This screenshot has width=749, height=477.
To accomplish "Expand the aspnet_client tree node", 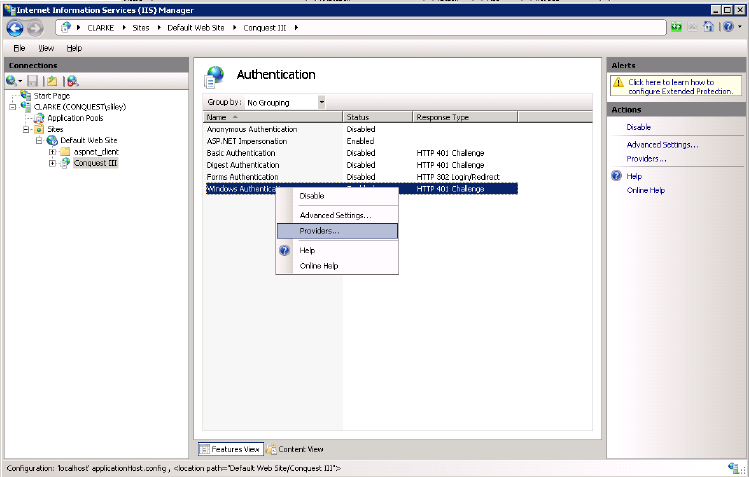I will coord(52,152).
